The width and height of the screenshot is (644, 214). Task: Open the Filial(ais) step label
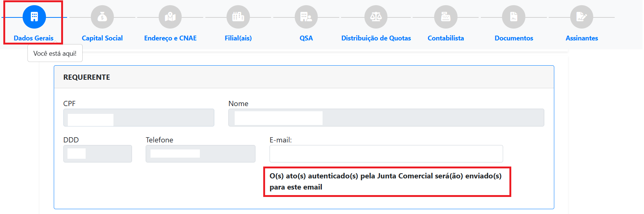[238, 38]
